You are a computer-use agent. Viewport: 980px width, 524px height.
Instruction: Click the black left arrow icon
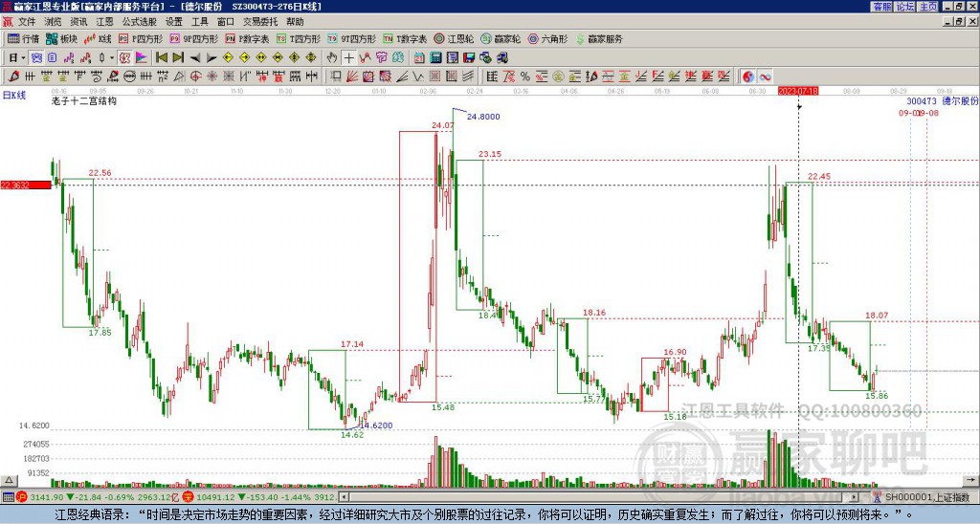click(195, 58)
